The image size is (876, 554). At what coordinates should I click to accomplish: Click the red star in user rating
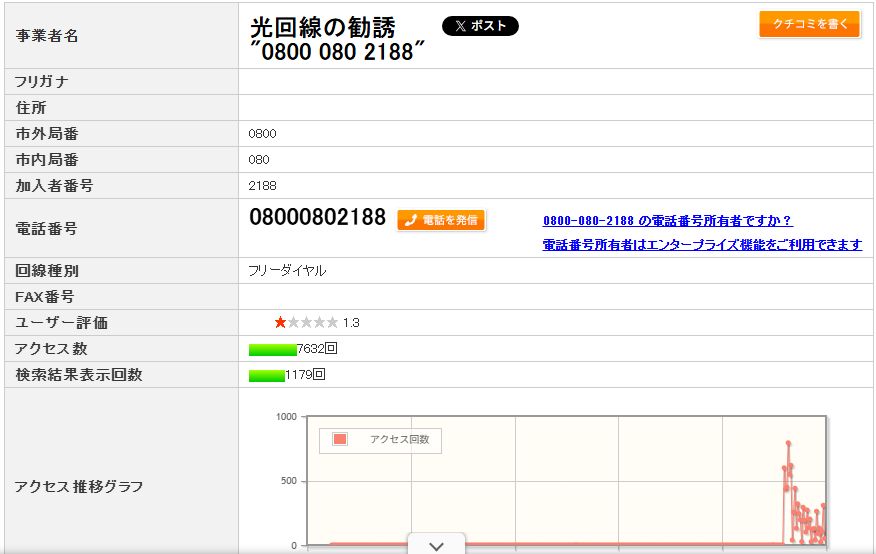coord(281,322)
